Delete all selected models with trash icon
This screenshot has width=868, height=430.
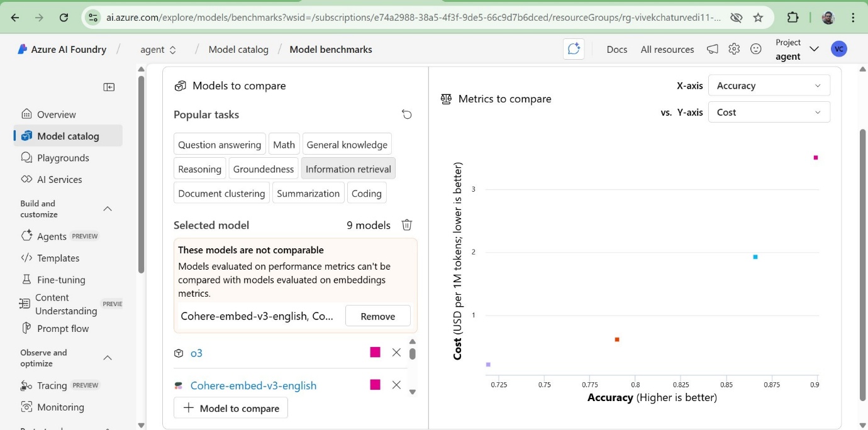[x=407, y=225]
